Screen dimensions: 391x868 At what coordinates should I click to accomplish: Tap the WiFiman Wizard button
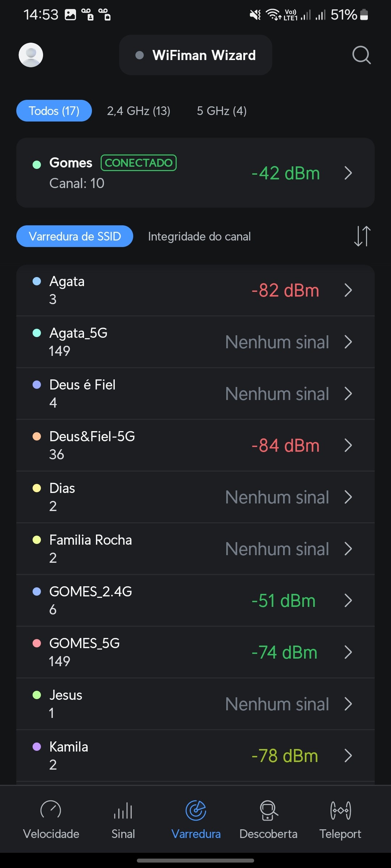[x=195, y=55]
